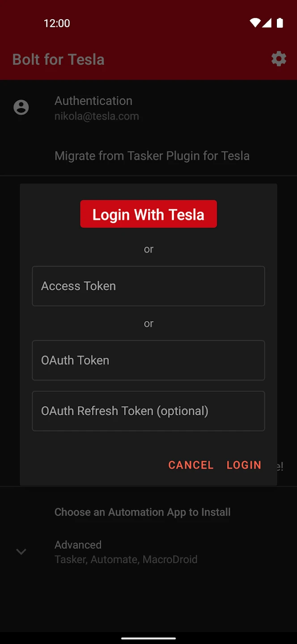
Task: Expand the Advanced section chevron
Action: [x=21, y=551]
